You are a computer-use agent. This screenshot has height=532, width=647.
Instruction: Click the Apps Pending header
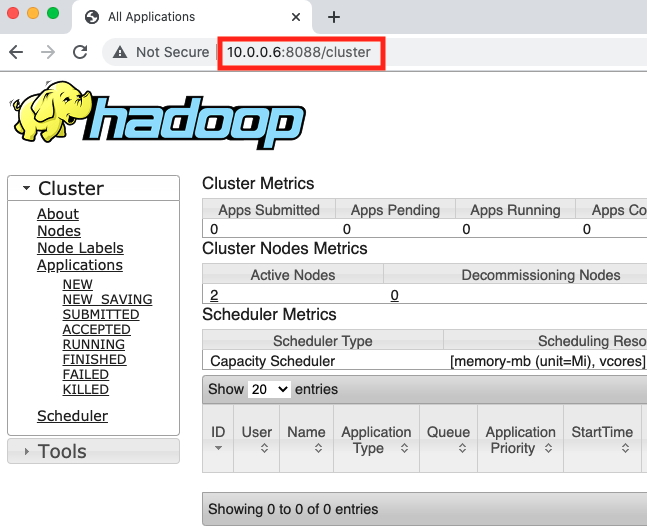tap(395, 210)
